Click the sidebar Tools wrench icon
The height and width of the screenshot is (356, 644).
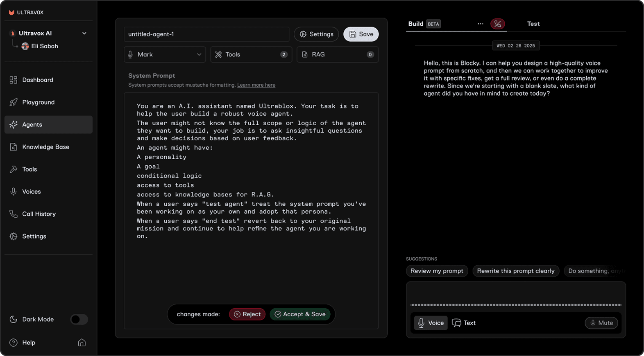[x=14, y=169]
